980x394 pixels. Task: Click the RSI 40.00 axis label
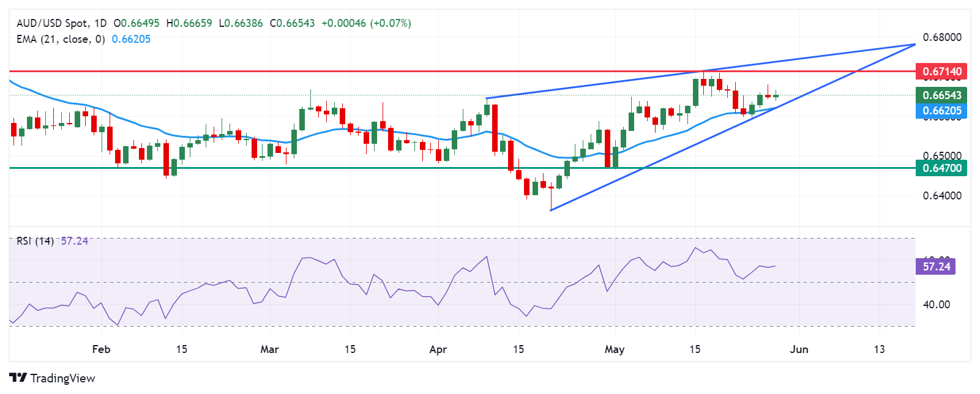(936, 305)
